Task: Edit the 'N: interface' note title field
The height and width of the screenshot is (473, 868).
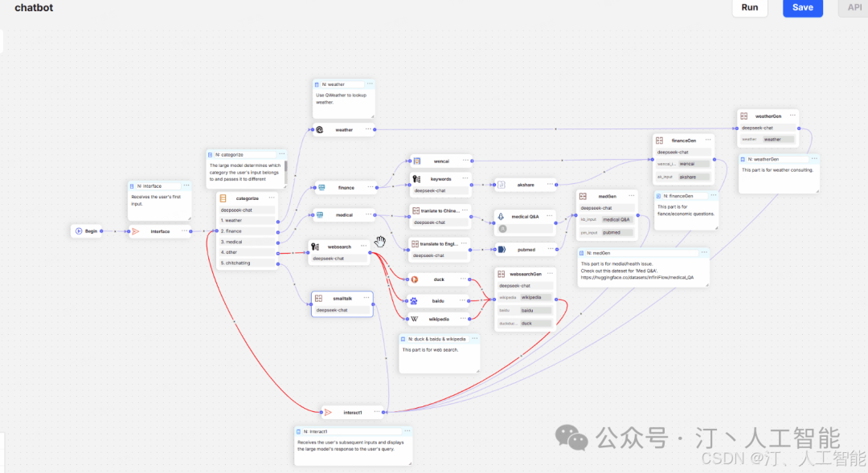Action: [158, 186]
